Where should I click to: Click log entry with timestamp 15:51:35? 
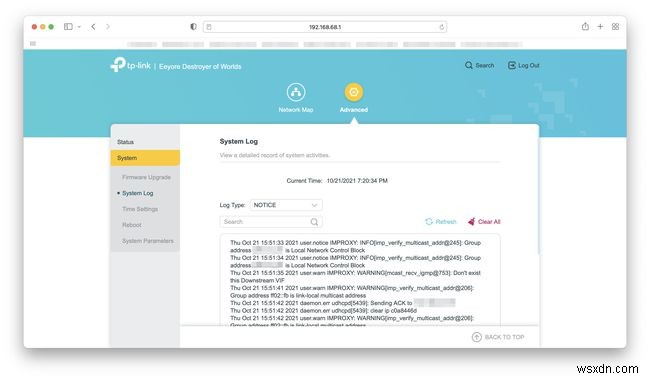point(355,277)
